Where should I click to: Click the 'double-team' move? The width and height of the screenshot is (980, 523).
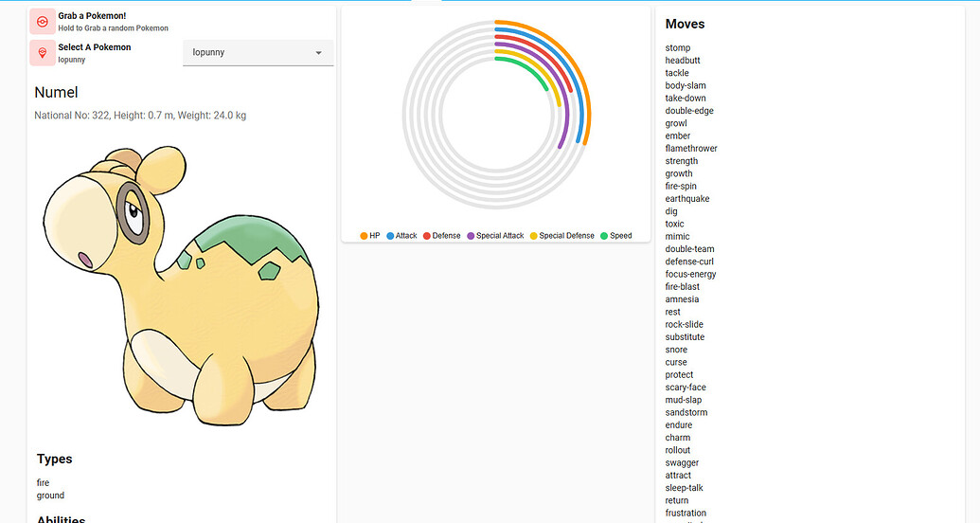pos(689,248)
